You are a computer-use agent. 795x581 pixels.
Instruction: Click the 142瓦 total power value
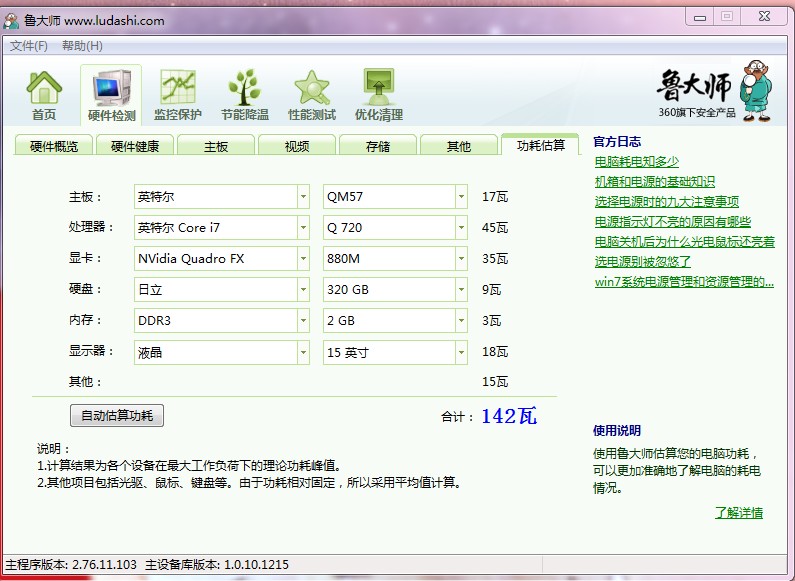(509, 416)
